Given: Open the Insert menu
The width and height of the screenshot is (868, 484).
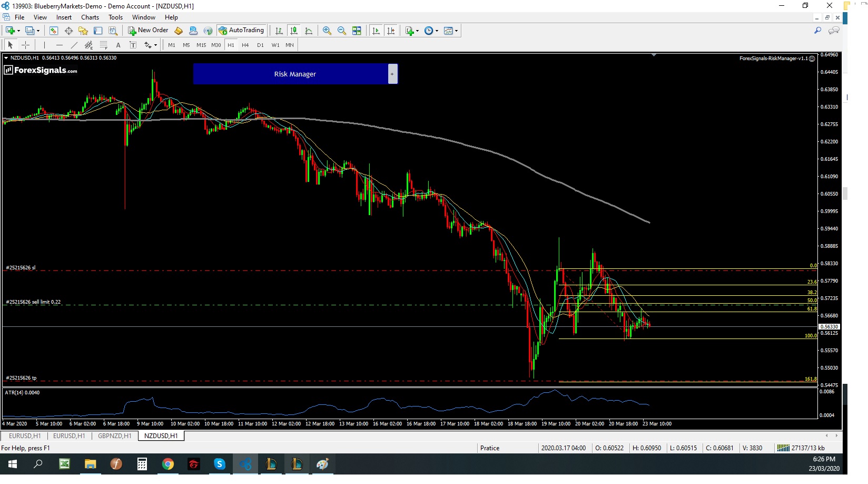Looking at the screenshot, I should [x=64, y=17].
